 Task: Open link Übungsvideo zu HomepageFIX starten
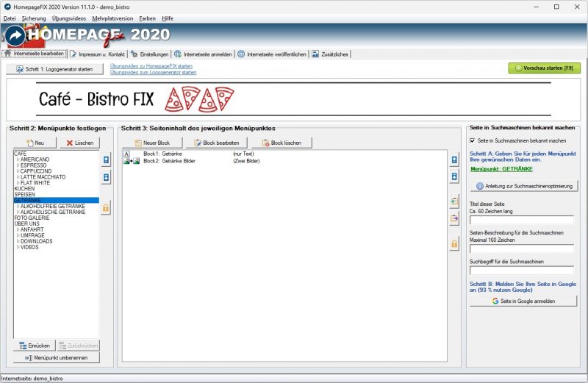coord(151,66)
